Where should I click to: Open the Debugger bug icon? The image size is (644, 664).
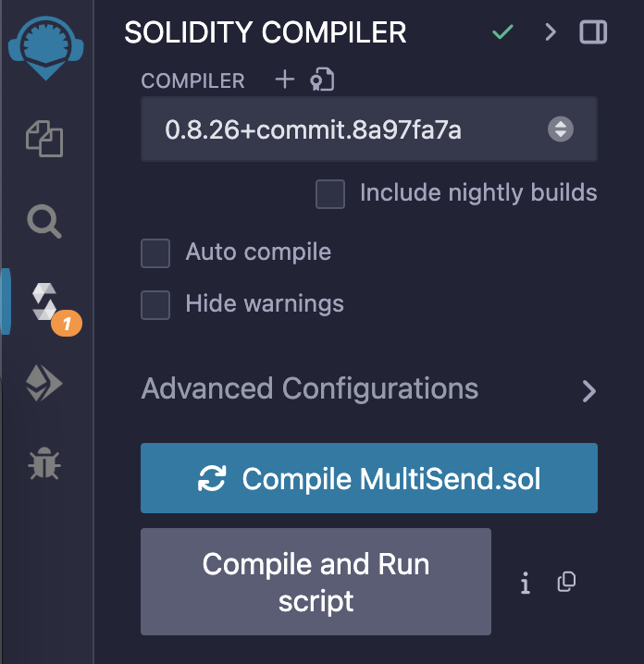43,462
